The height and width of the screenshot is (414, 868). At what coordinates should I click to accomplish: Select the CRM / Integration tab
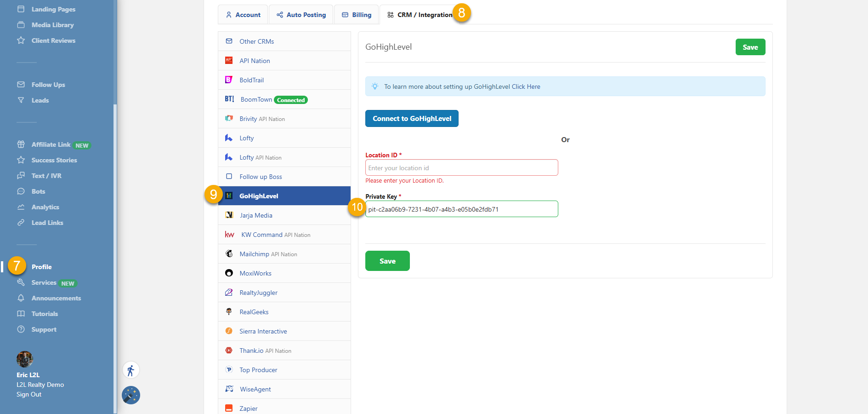point(420,15)
